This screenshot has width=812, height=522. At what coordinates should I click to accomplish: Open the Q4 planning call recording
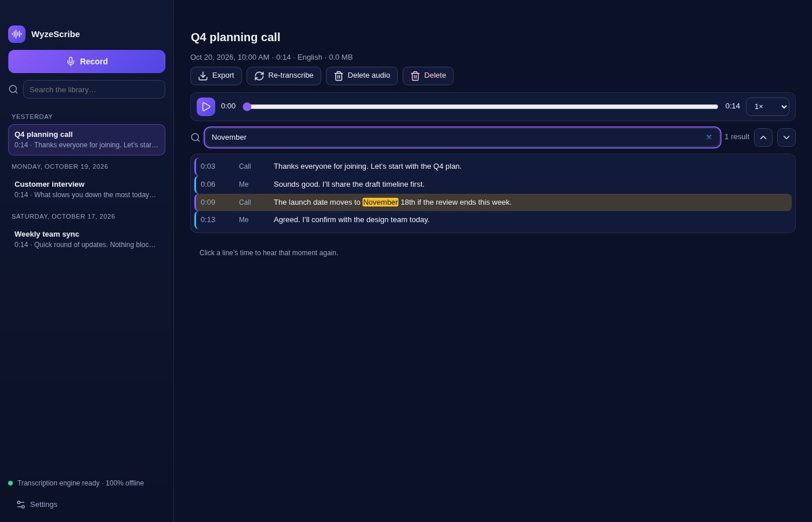pos(86,140)
